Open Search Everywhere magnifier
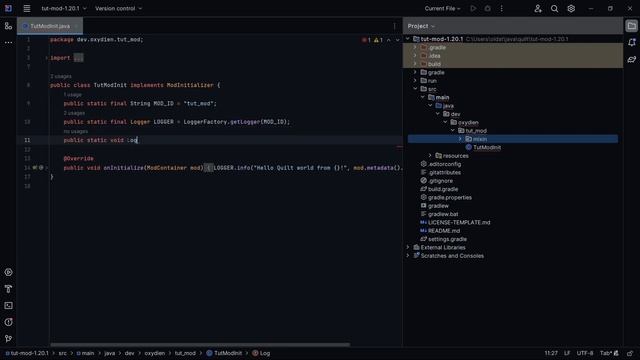Viewport: 640px width, 360px height. pos(554,8)
